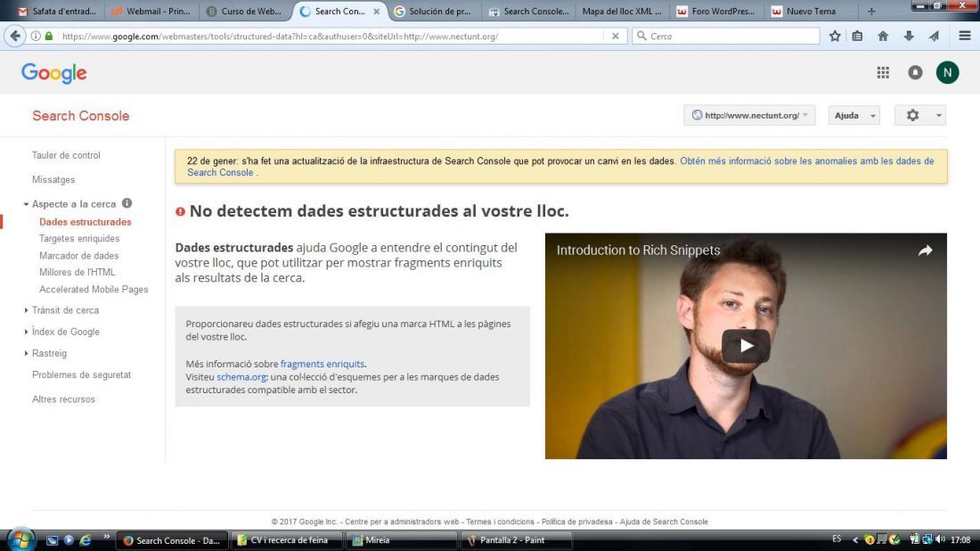Open Millores de l'HTML
Viewport: 980px width, 551px height.
78,272
